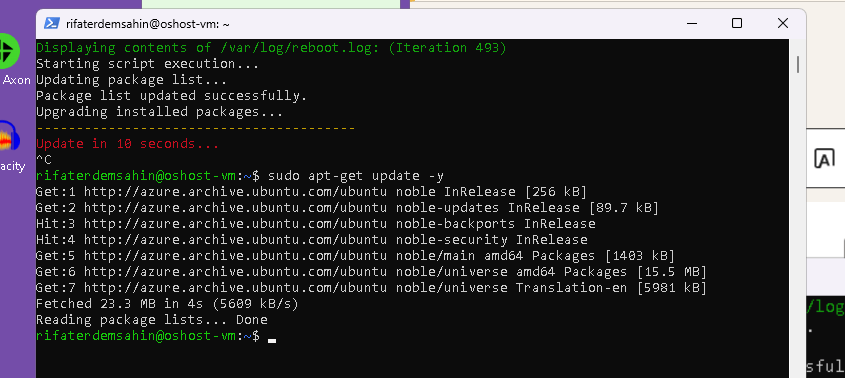Click 'Upgrading installed packages...' line

coord(160,112)
